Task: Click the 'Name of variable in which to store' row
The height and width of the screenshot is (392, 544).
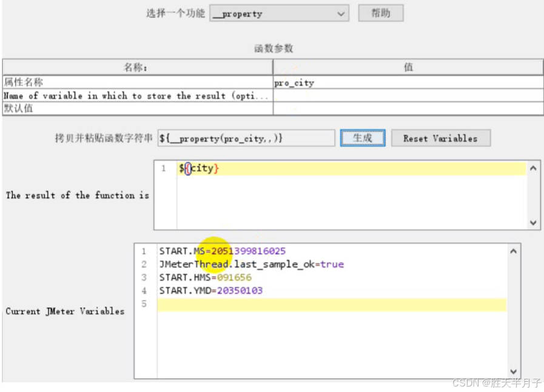Action: coord(138,96)
